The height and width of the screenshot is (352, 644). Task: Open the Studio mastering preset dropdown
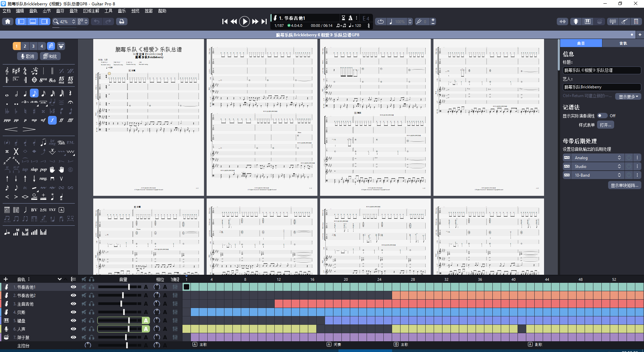pos(597,166)
